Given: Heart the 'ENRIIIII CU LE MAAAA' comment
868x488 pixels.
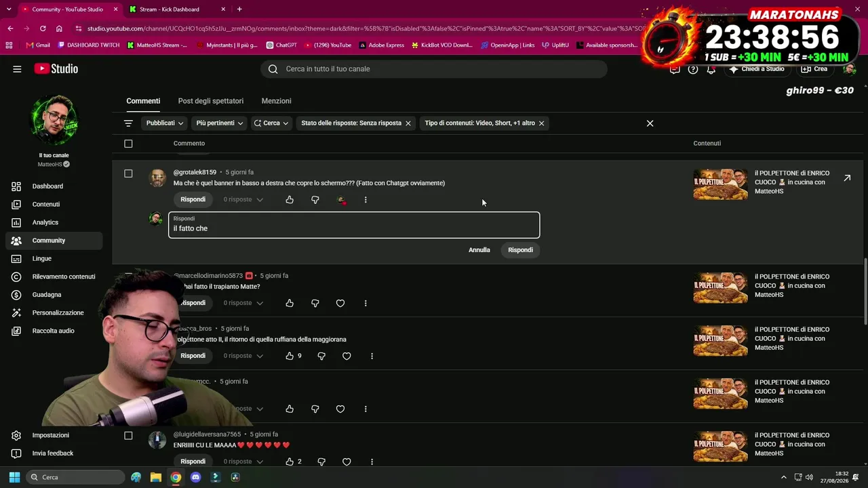Looking at the screenshot, I should click(x=347, y=462).
